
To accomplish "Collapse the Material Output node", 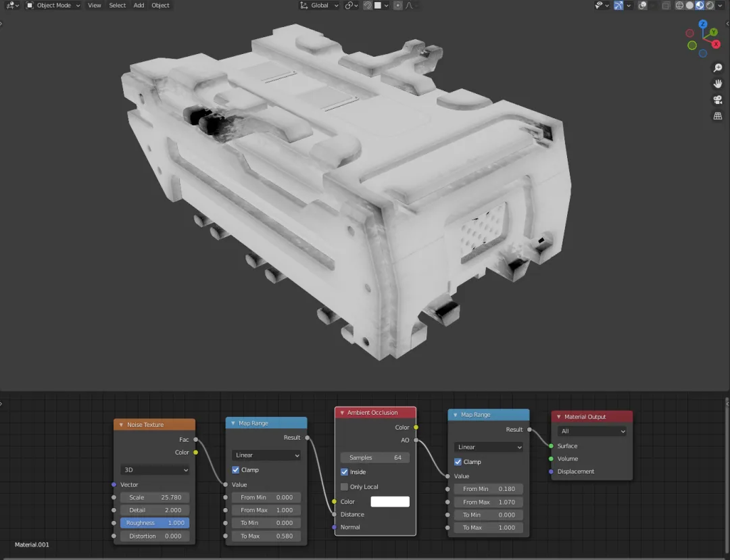I will (x=559, y=417).
